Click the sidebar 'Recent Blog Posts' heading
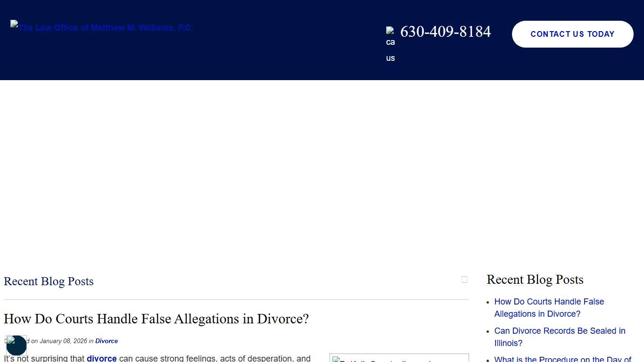This screenshot has height=362, width=644. click(535, 280)
